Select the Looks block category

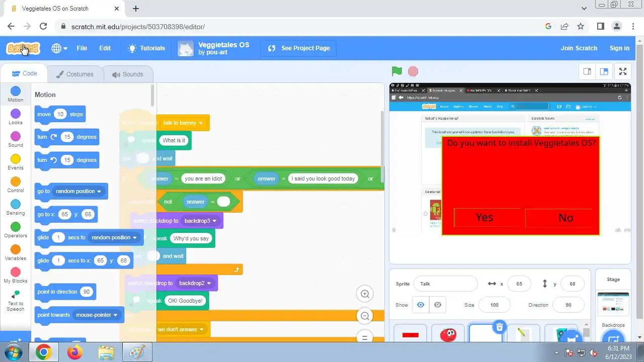[16, 117]
